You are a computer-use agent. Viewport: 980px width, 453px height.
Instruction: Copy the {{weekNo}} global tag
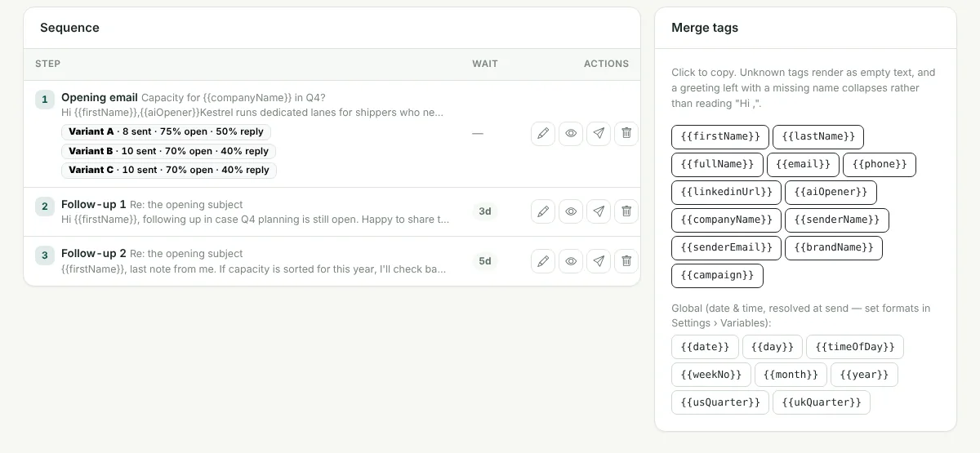tap(711, 375)
